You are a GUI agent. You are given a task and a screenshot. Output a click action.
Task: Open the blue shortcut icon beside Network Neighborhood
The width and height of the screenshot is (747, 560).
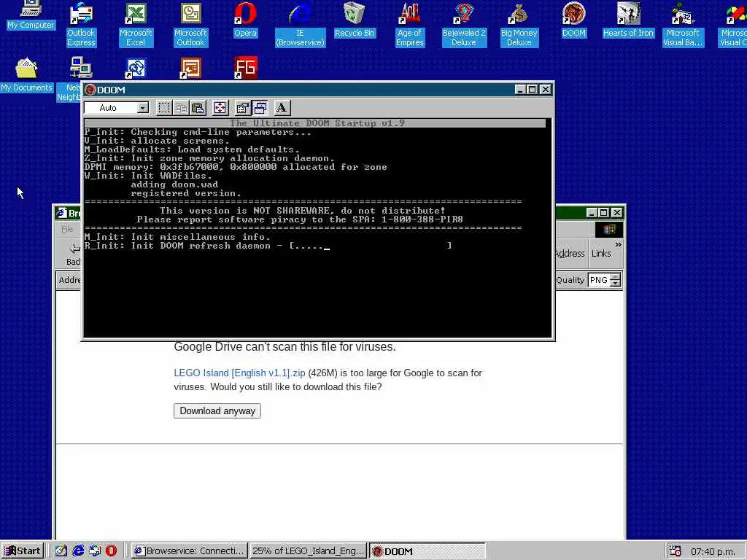coord(136,68)
